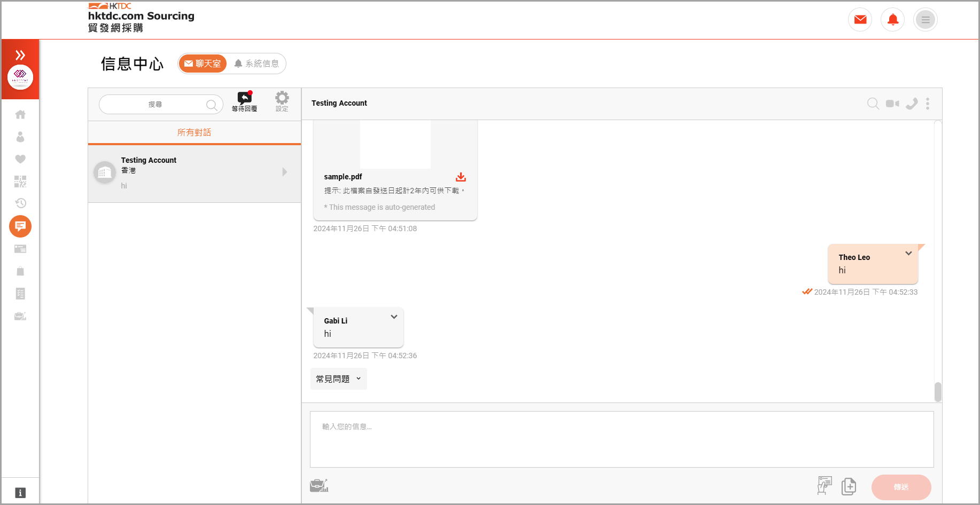Click the chat scrollbar thumb
The width and height of the screenshot is (980, 505).
tap(938, 392)
